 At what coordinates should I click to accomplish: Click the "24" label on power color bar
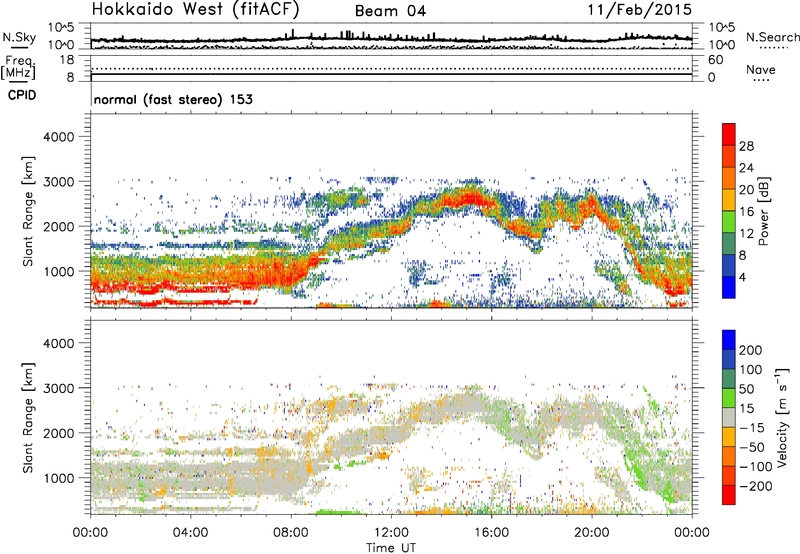(746, 168)
